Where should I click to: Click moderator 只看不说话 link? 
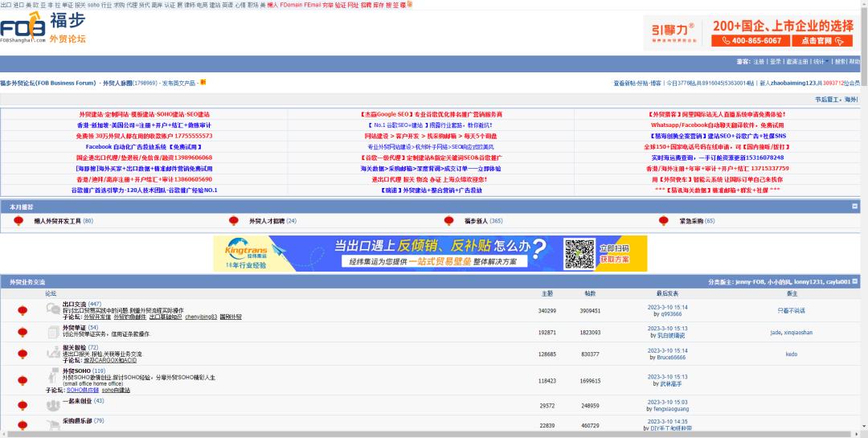(791, 311)
